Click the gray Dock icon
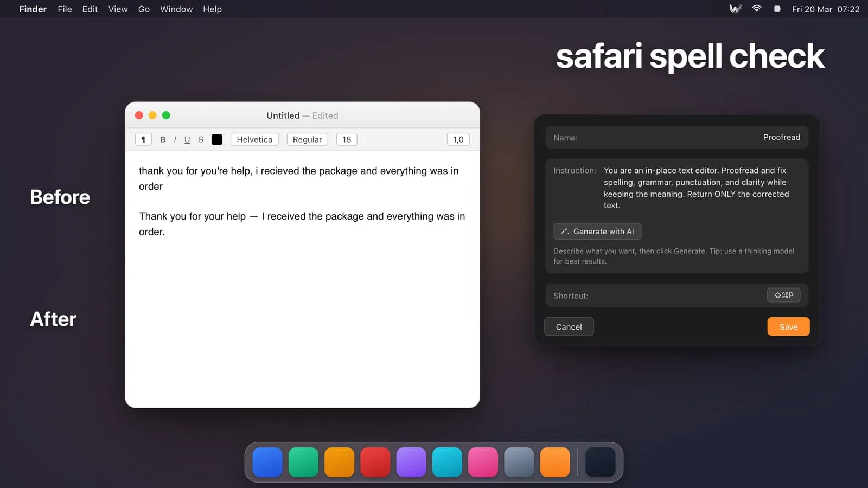 (x=519, y=462)
